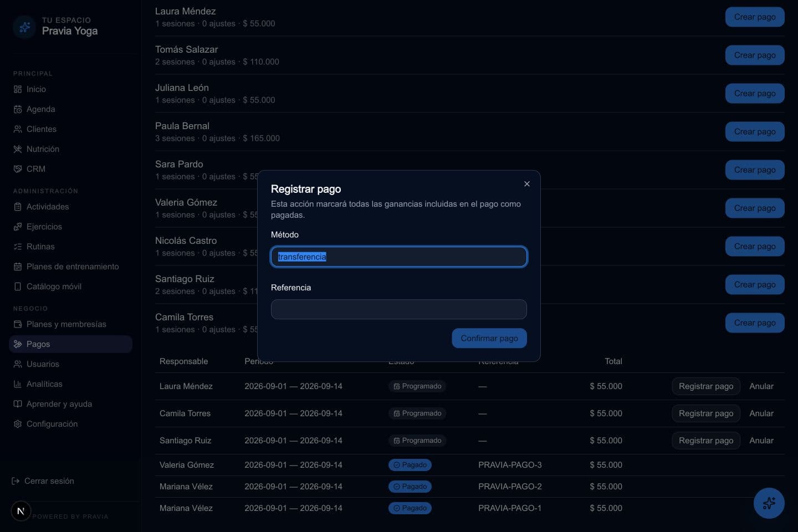The image size is (798, 532).
Task: Click the PRAVIA-PAGO-2 reference cell
Action: pyautogui.click(x=510, y=487)
